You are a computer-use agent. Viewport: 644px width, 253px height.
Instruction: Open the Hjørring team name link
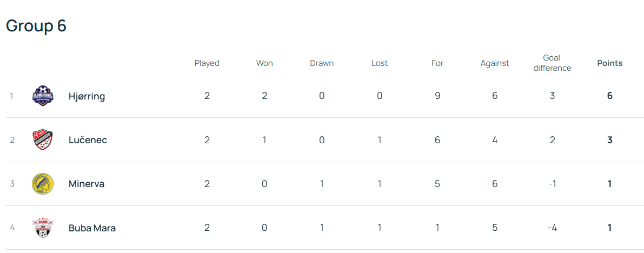tap(87, 96)
